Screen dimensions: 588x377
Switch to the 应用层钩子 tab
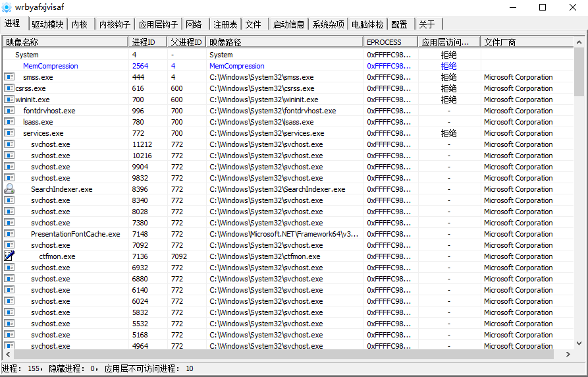pos(158,24)
